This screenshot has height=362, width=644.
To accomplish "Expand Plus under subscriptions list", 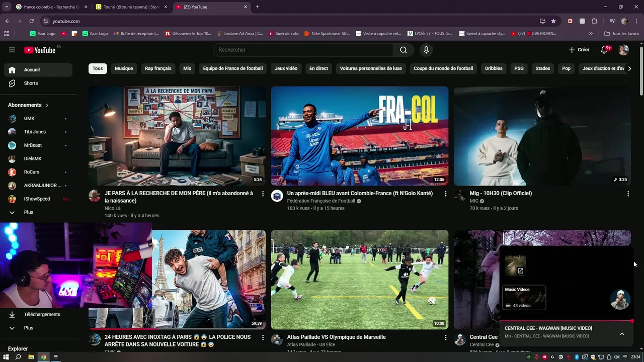I will (x=38, y=212).
